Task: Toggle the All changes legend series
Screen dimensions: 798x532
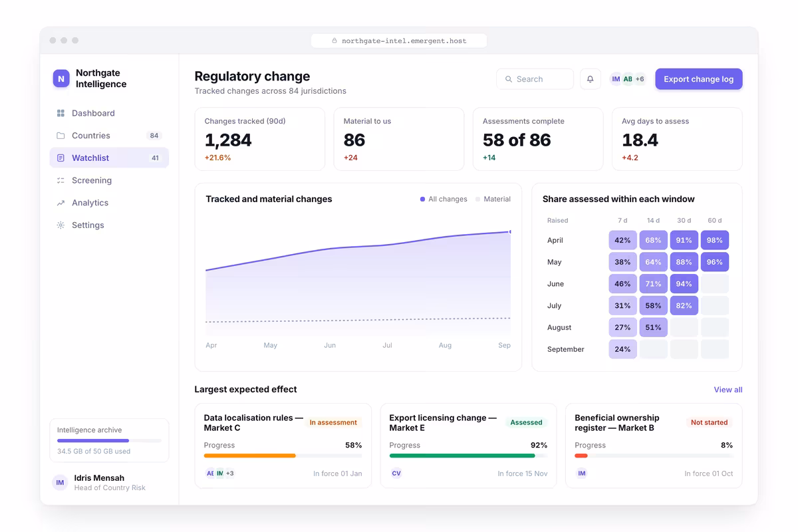Action: 444,199
